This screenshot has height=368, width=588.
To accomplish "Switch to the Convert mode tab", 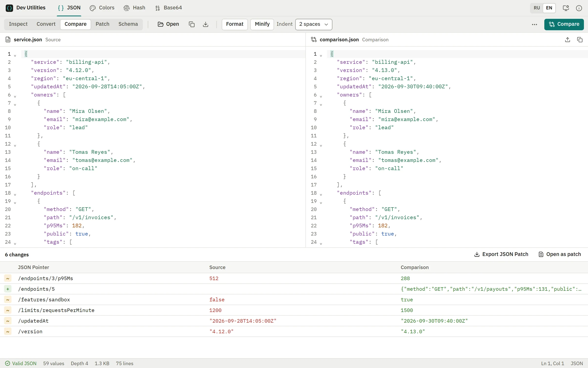I will pyautogui.click(x=46, y=24).
